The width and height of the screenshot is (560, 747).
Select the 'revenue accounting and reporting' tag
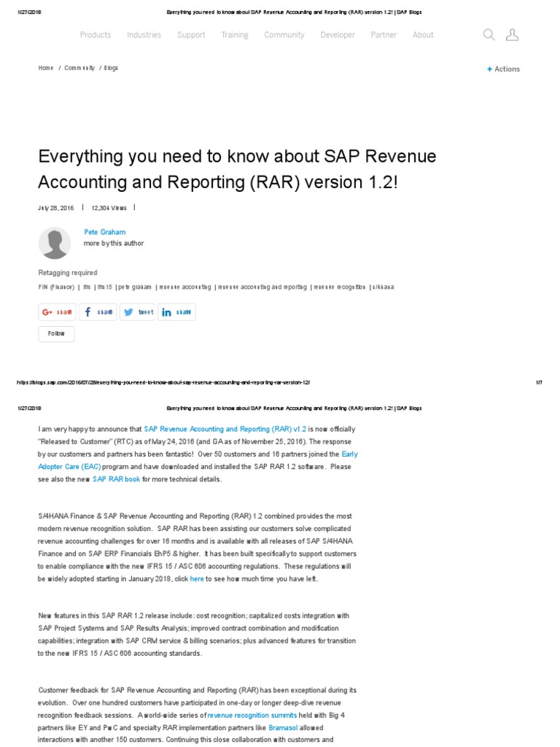pos(262,287)
